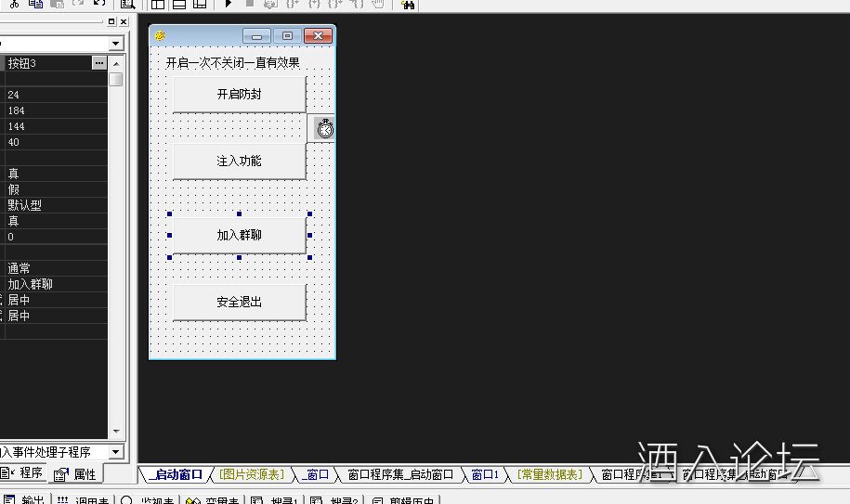Switch to the 属性 tab
The height and width of the screenshot is (504, 850).
click(x=75, y=474)
